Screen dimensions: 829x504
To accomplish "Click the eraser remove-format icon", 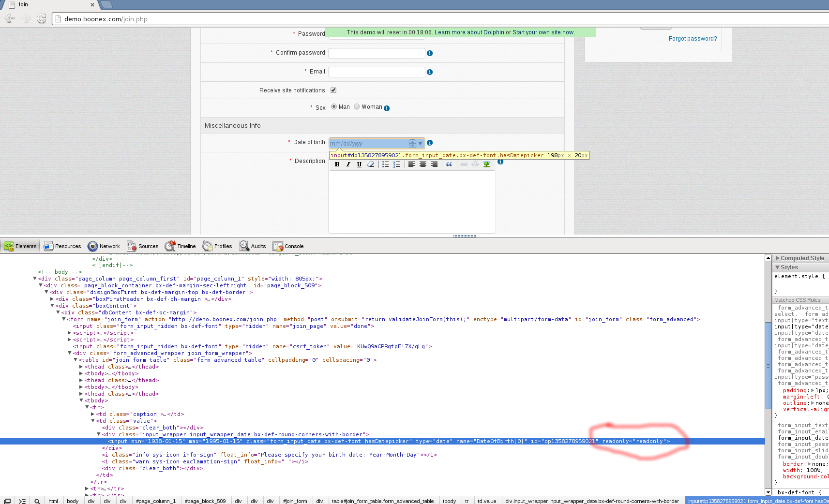I will point(371,164).
